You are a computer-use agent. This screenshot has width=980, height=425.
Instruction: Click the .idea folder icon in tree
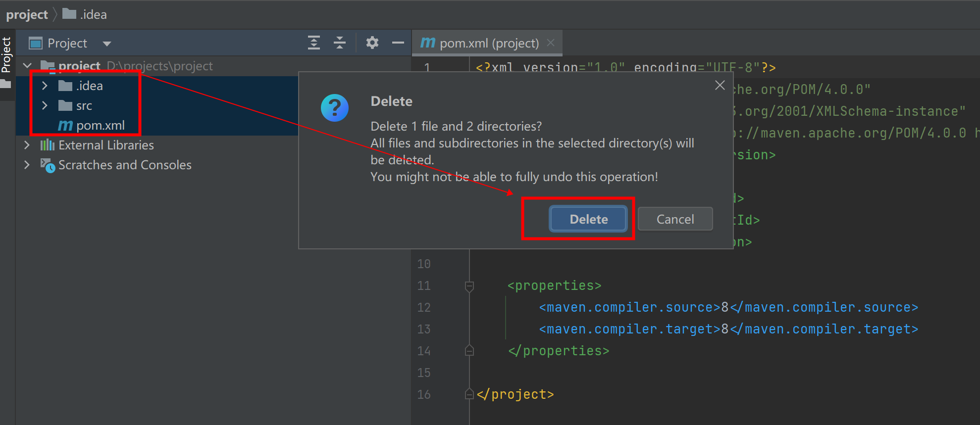pos(65,86)
